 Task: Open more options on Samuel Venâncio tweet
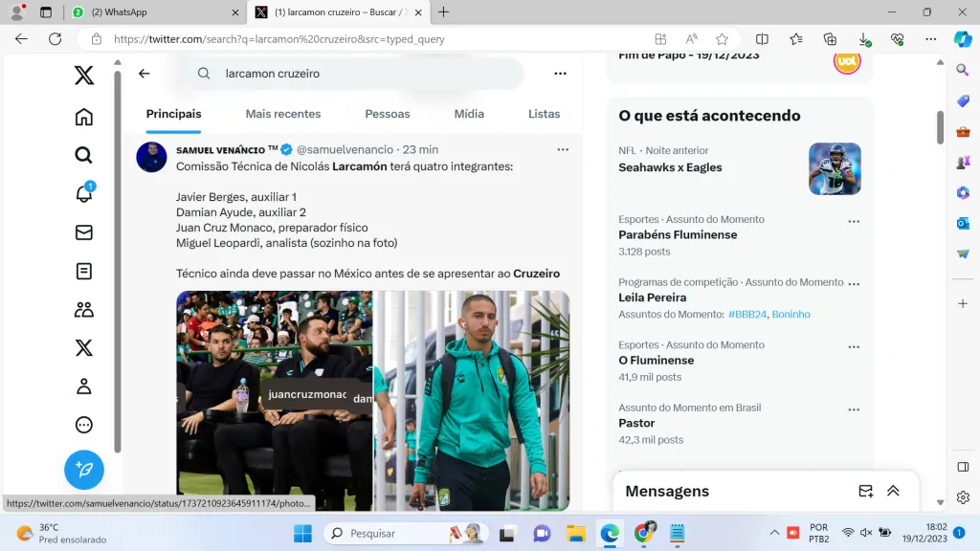coord(563,149)
